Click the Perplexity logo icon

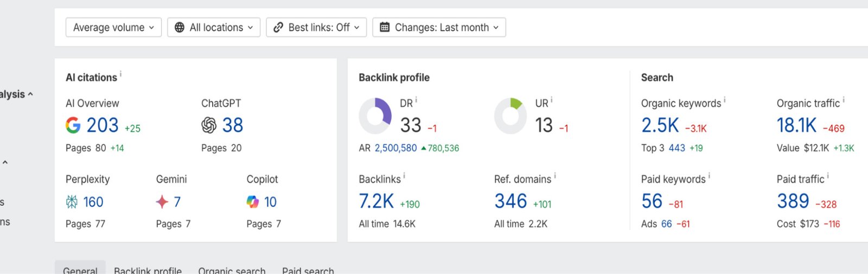click(72, 202)
